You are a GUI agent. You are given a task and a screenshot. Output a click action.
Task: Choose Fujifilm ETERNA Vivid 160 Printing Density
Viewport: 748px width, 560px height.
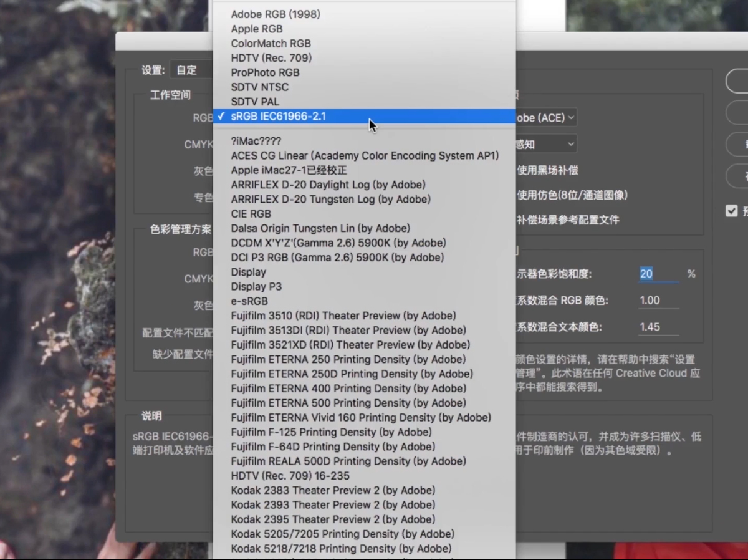point(360,417)
